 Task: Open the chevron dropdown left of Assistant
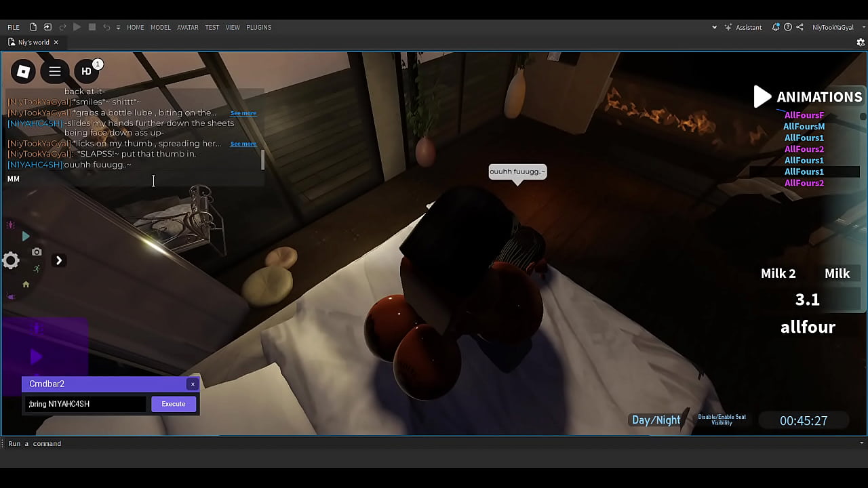[714, 28]
